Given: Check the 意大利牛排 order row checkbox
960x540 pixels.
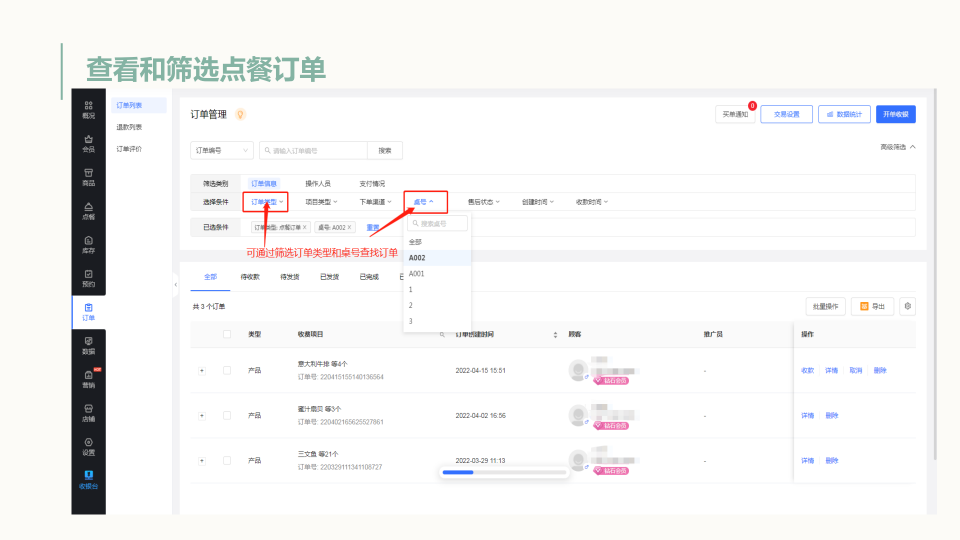Looking at the screenshot, I should 227,370.
